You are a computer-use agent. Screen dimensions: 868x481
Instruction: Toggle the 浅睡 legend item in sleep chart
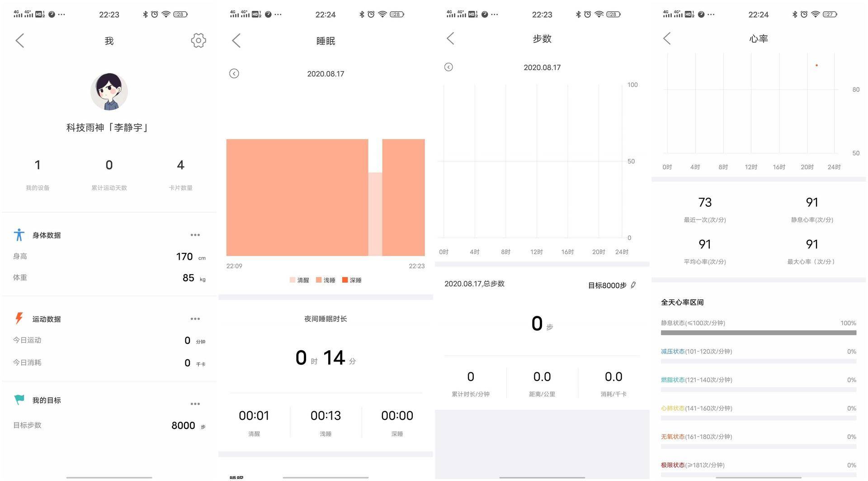pyautogui.click(x=325, y=280)
